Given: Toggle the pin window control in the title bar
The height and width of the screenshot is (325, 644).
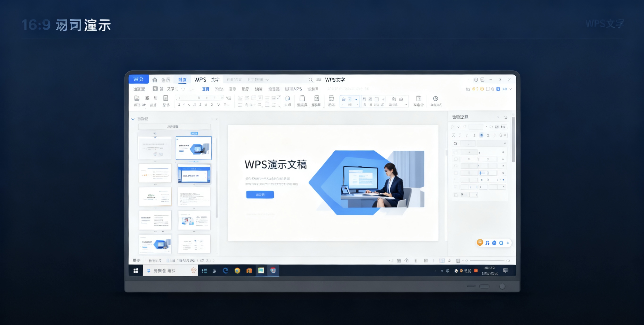Looking at the screenshot, I should tap(500, 80).
